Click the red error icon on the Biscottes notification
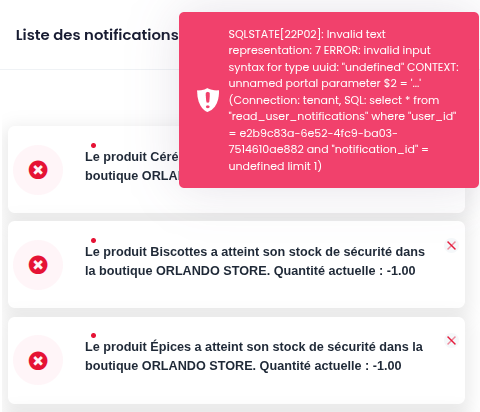Image resolution: width=480 pixels, height=412 pixels. pyautogui.click(x=38, y=265)
